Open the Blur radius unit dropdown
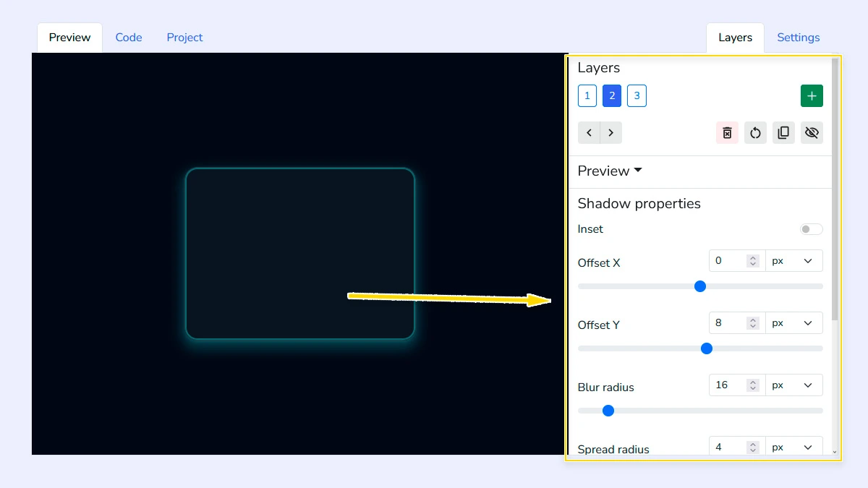 coord(793,385)
